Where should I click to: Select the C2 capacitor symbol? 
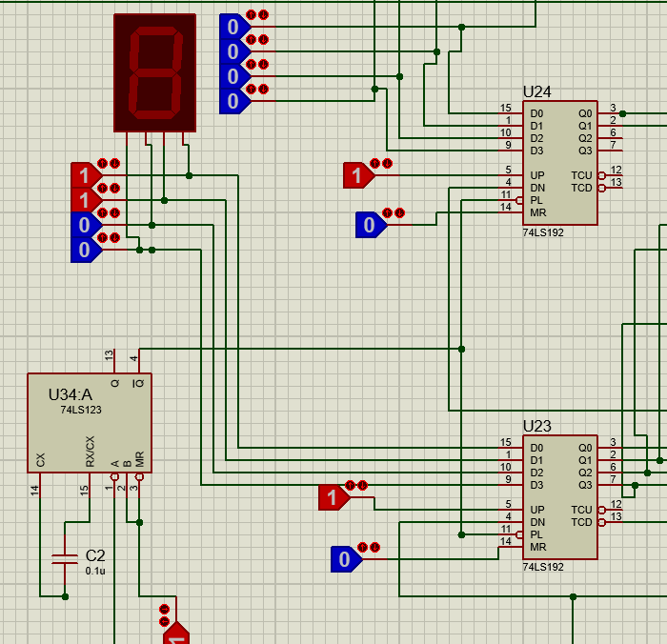point(65,559)
